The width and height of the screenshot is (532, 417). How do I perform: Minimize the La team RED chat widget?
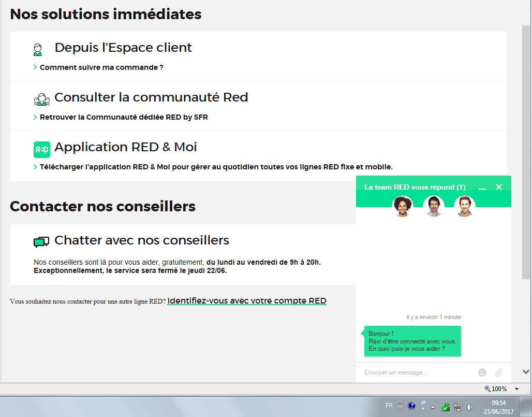point(482,188)
